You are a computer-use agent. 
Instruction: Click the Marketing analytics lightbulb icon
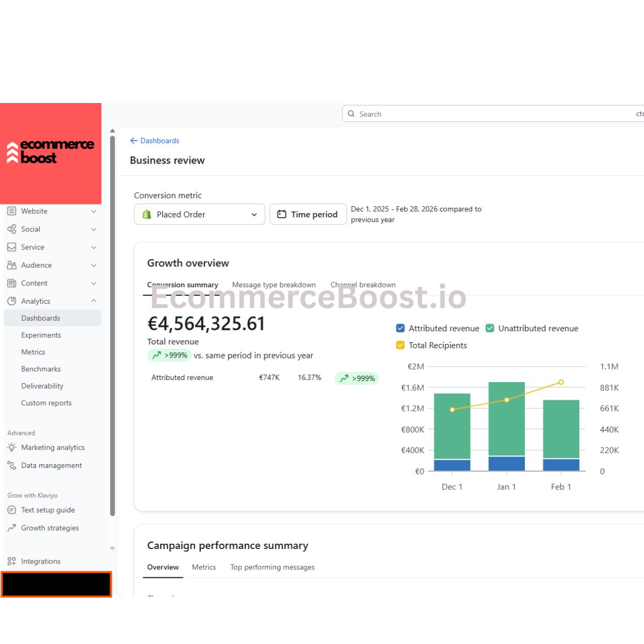(x=12, y=447)
